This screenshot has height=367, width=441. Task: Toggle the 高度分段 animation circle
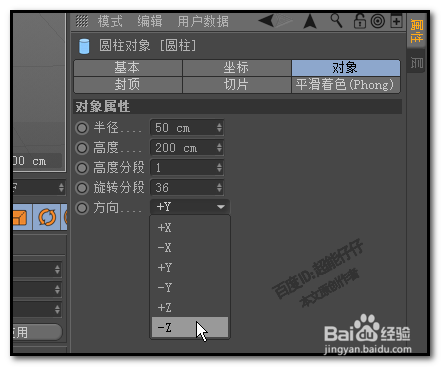82,168
